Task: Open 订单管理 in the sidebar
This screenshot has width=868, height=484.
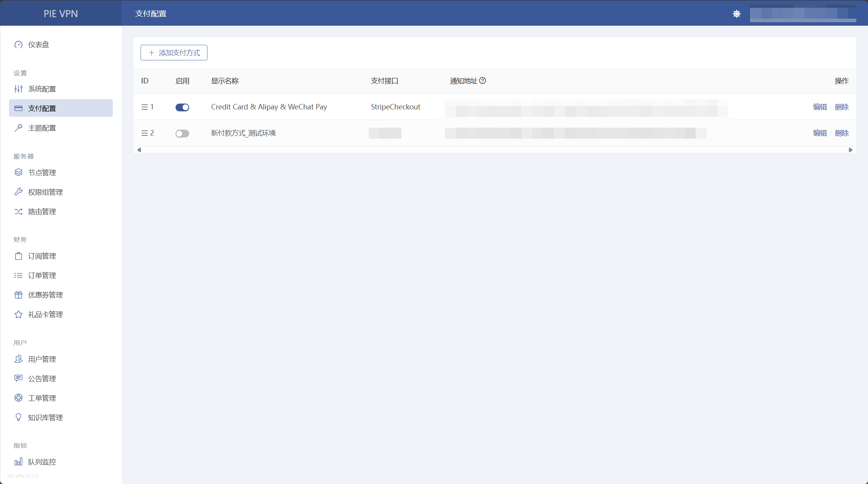Action: click(42, 276)
